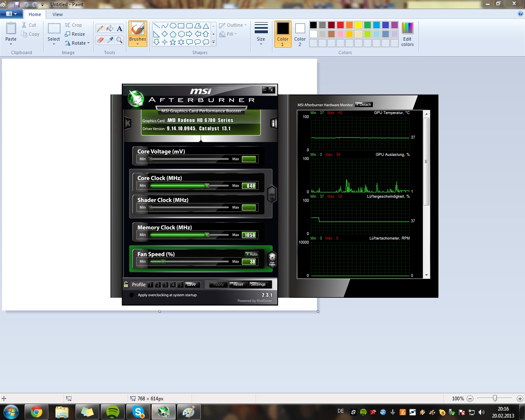Select the Text tool
The height and width of the screenshot is (420, 525).
tap(119, 28)
